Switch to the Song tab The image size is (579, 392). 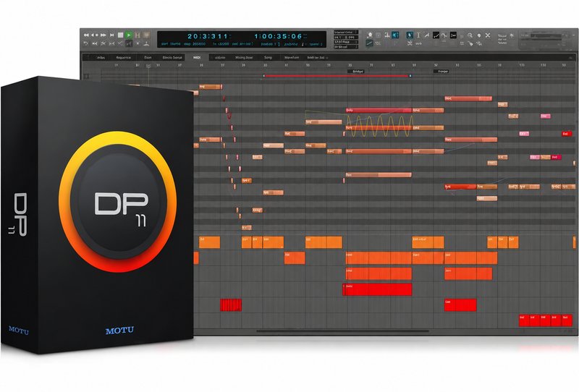tap(268, 58)
